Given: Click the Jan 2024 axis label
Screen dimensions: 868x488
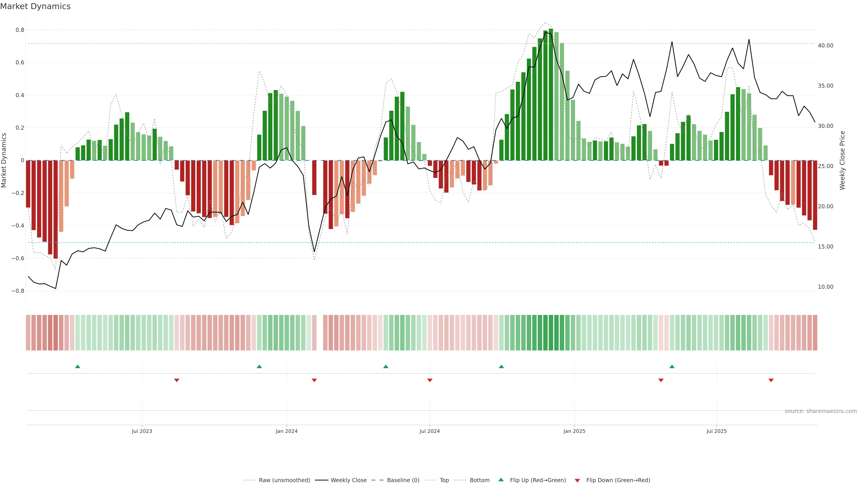Looking at the screenshot, I should (286, 431).
